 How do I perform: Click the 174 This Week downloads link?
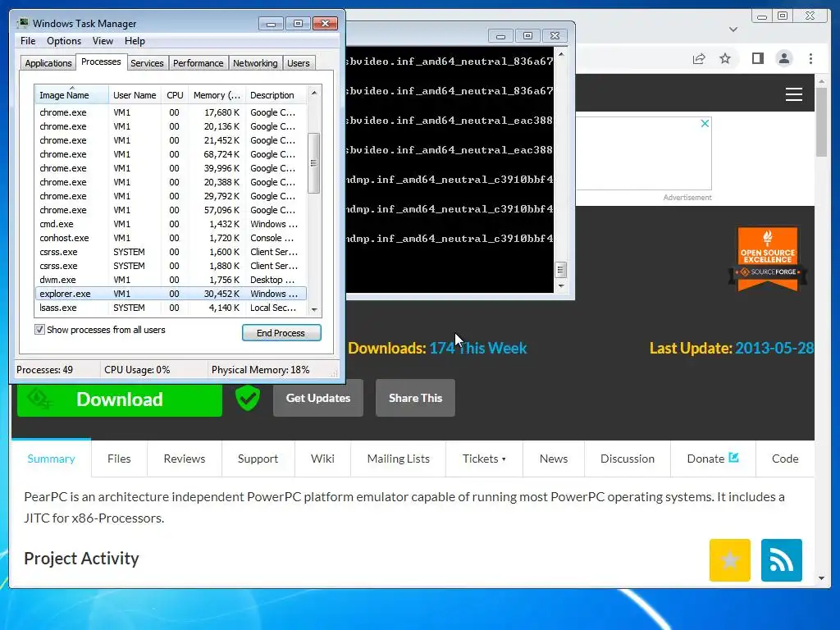(x=478, y=348)
